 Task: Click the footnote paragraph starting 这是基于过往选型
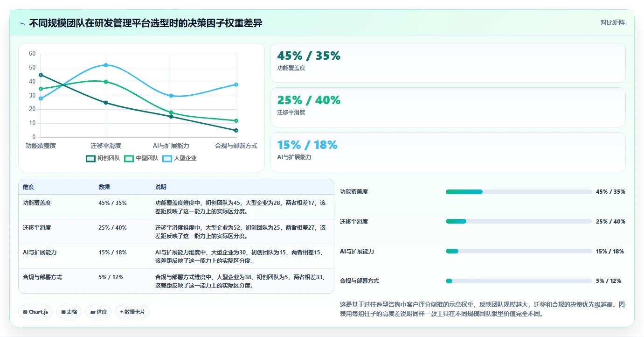[483, 309]
